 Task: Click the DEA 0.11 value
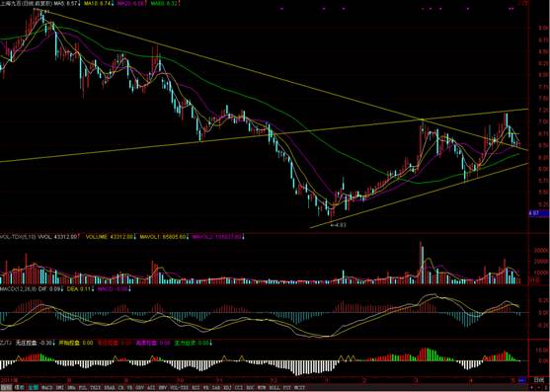(x=80, y=289)
